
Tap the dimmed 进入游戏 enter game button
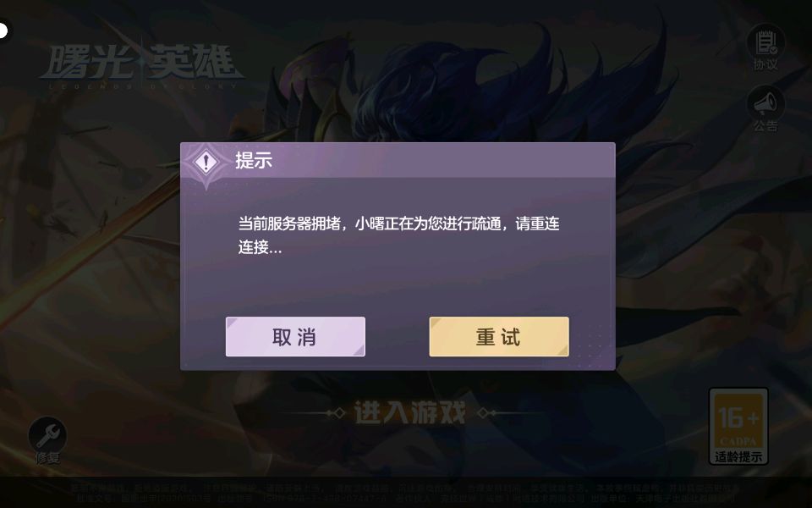pyautogui.click(x=411, y=413)
